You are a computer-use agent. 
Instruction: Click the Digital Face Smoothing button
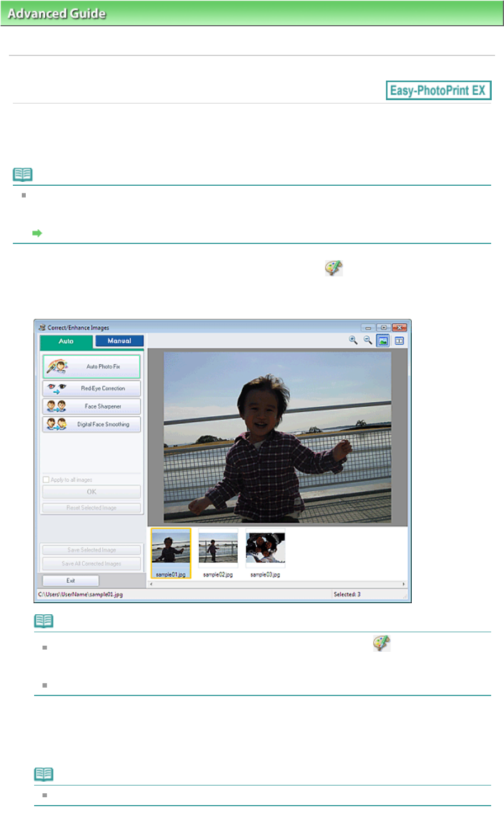91,424
